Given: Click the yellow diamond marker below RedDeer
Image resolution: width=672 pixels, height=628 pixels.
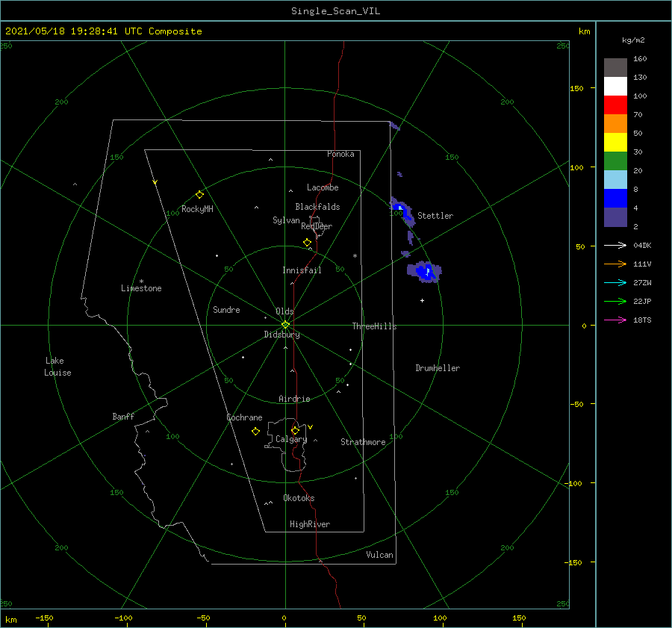Looking at the screenshot, I should click(x=307, y=243).
